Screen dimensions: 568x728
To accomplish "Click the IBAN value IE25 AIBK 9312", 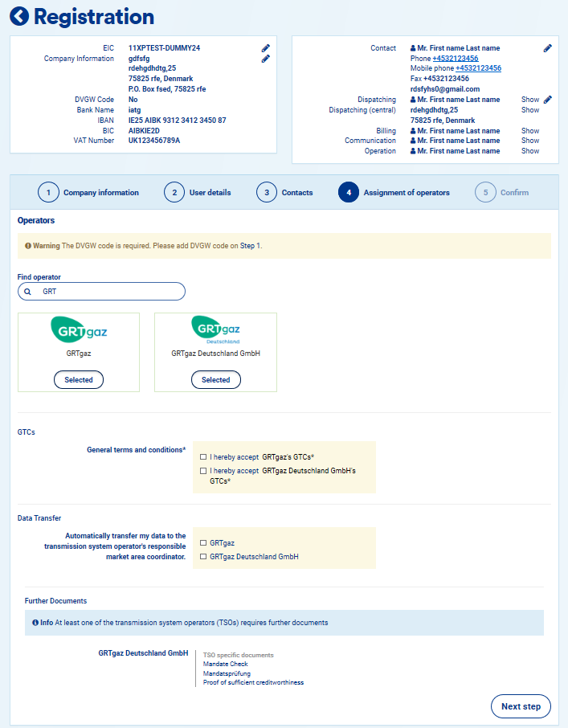I will click(x=178, y=121).
